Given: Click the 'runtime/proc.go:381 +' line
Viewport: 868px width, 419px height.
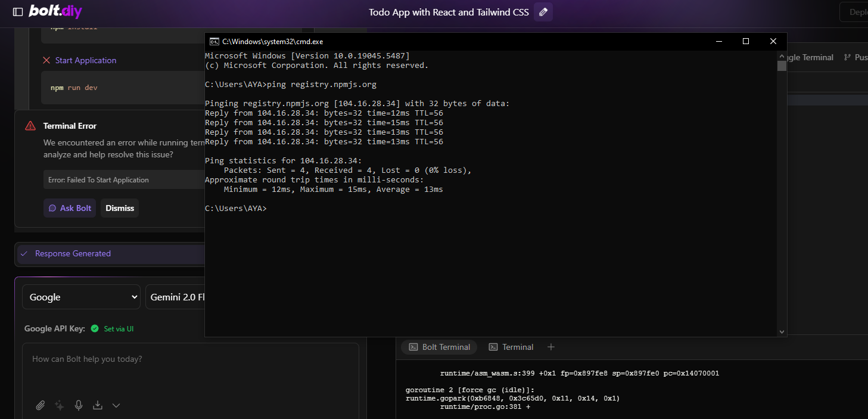Looking at the screenshot, I should [x=485, y=407].
